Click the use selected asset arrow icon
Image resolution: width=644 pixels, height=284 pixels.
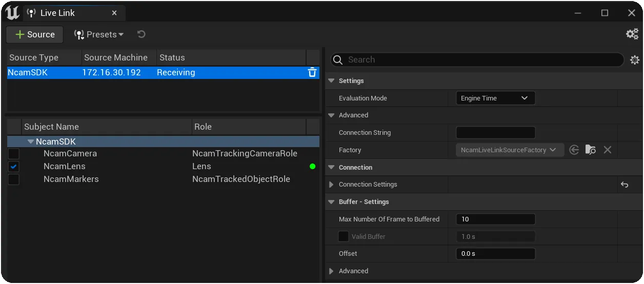[574, 150]
